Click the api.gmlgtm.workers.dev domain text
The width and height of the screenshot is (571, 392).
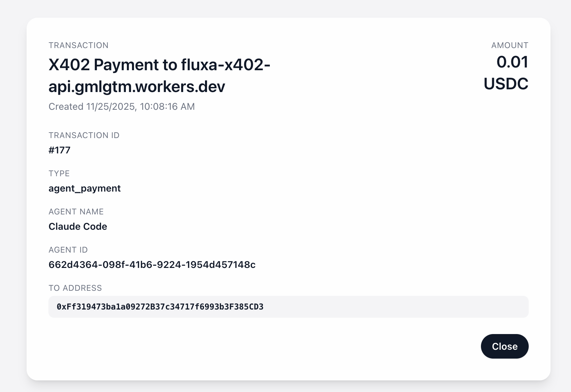[137, 87]
